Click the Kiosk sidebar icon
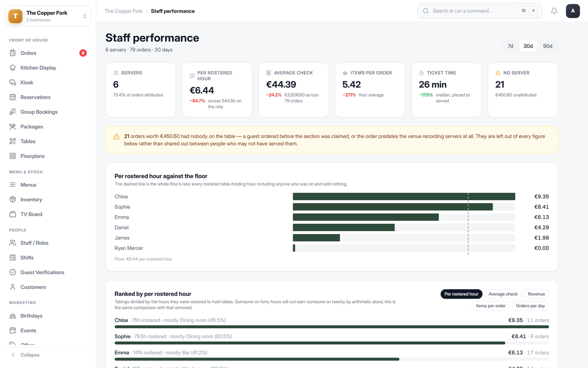Viewport: 588px width, 368px height. (x=13, y=82)
